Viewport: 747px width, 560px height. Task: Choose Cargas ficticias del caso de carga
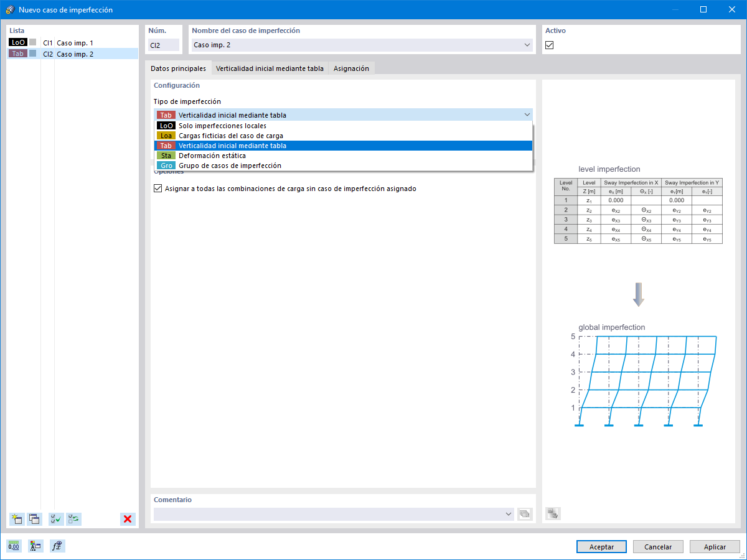pyautogui.click(x=344, y=136)
